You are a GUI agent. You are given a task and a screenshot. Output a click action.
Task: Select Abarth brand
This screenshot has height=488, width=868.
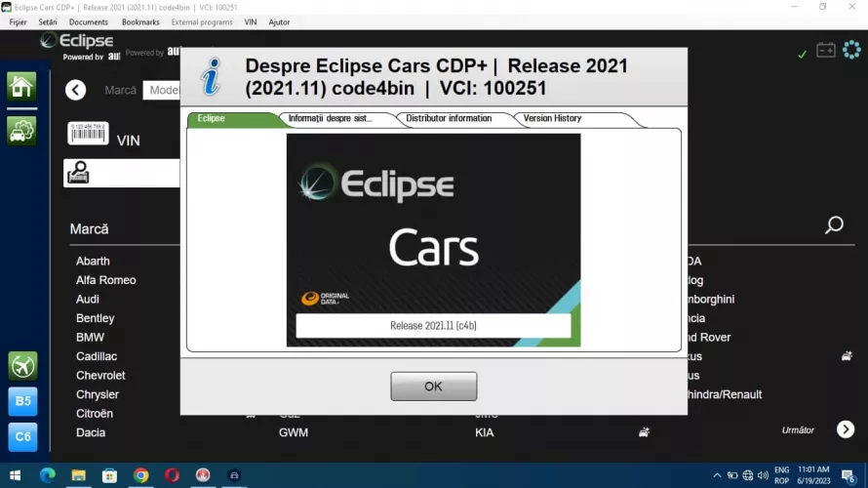93,261
